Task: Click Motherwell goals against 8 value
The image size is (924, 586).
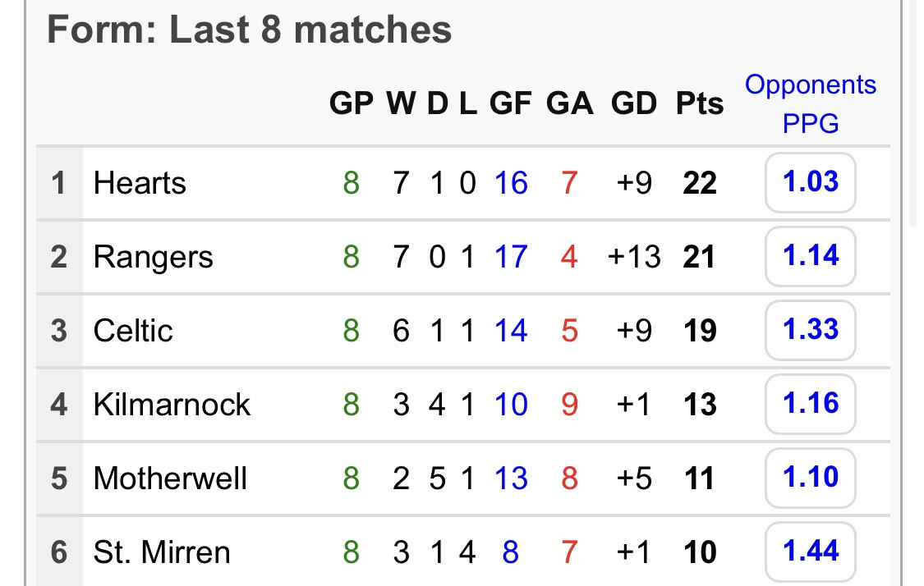Action: click(569, 478)
